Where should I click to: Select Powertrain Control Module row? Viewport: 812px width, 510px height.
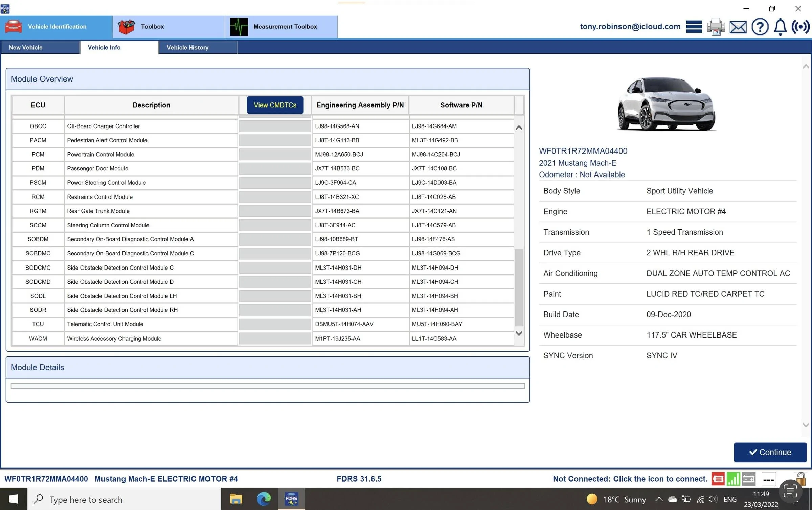pyautogui.click(x=263, y=155)
